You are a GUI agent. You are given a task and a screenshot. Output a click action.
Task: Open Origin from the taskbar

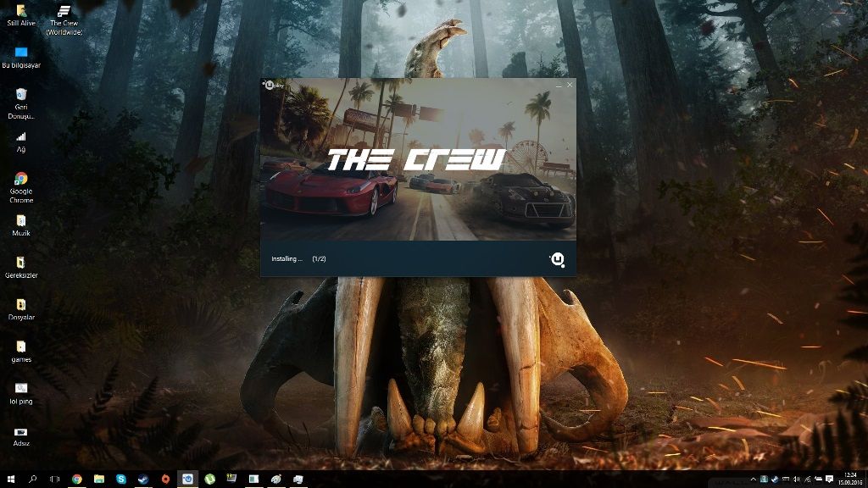[x=165, y=480]
